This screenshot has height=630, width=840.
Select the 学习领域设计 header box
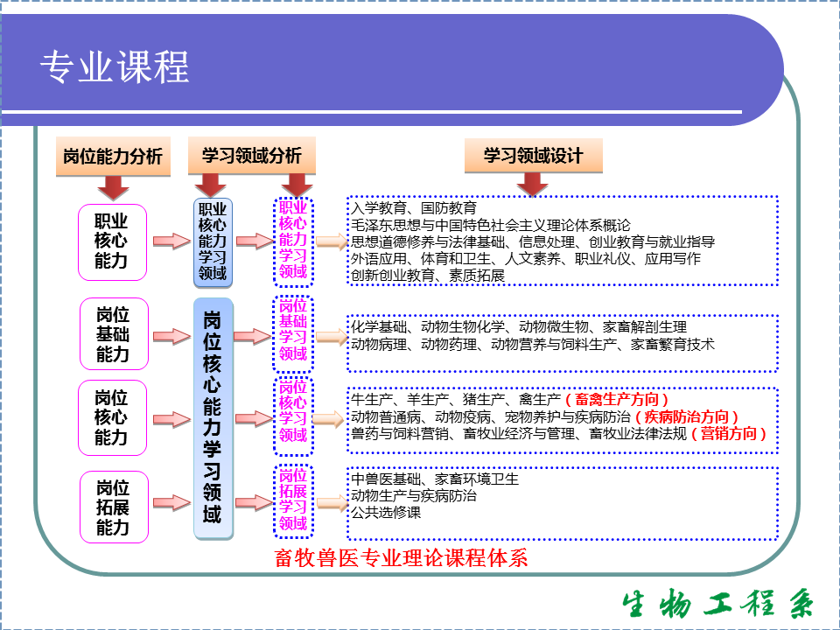[x=533, y=156]
